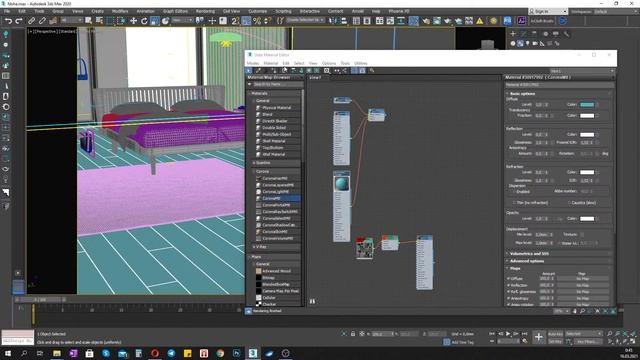Click the selection lock toggle in status bar

(x=353, y=334)
